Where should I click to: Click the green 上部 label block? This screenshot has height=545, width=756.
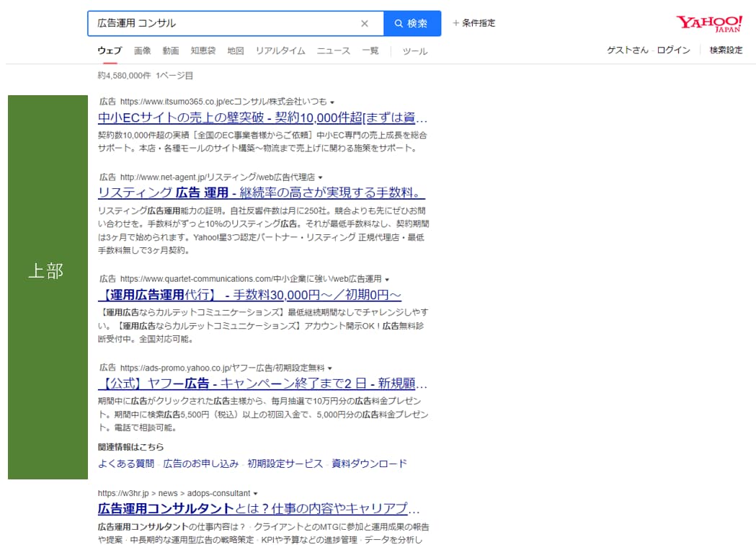[47, 286]
